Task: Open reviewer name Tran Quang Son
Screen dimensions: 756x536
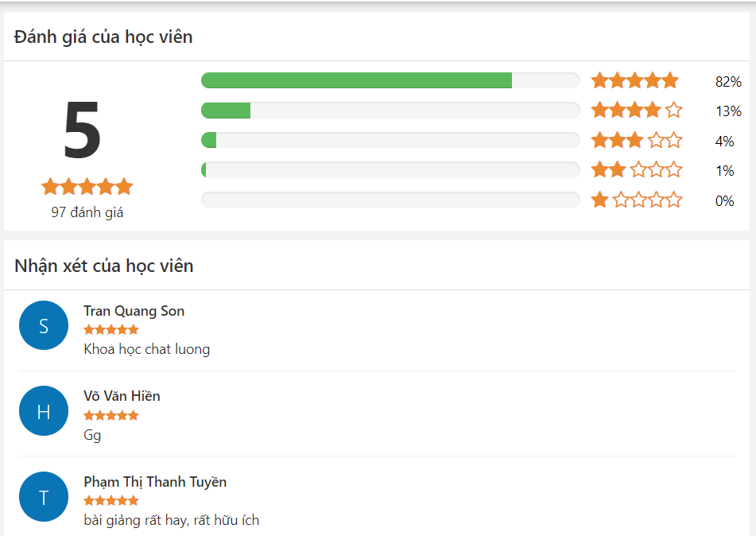Action: point(134,311)
